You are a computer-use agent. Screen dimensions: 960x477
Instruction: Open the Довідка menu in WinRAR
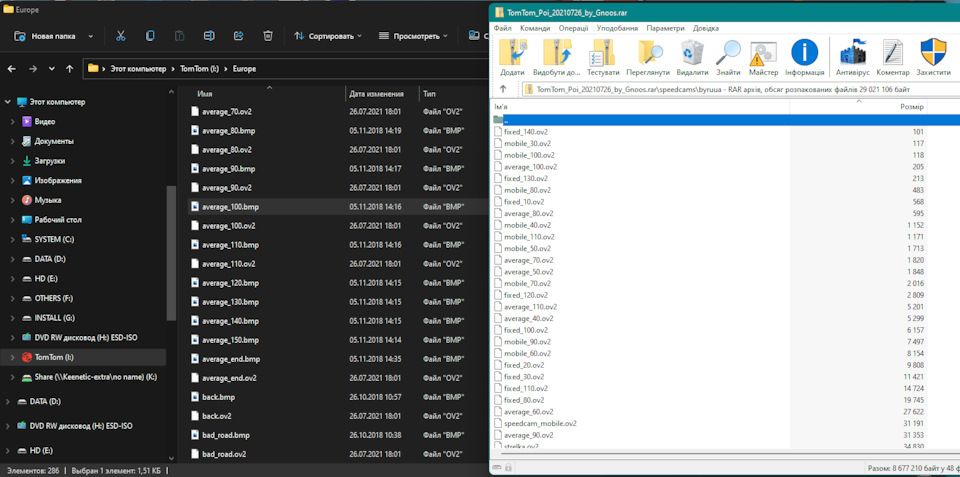coord(706,28)
